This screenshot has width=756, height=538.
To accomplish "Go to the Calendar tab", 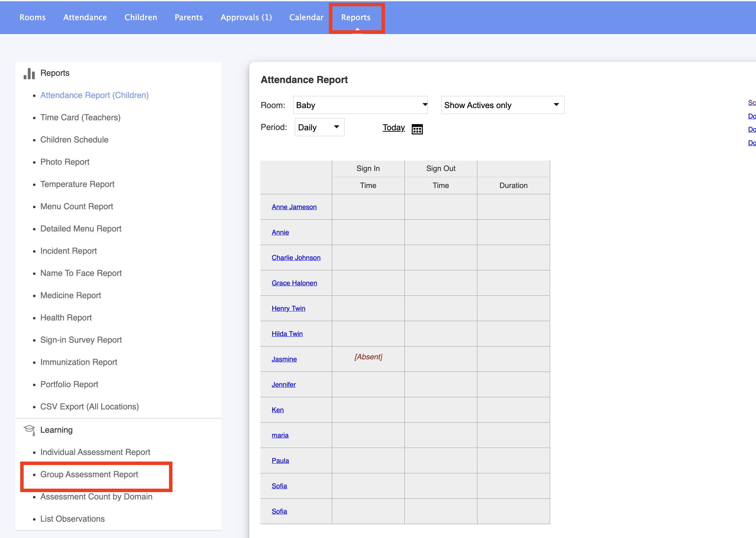I will click(306, 17).
